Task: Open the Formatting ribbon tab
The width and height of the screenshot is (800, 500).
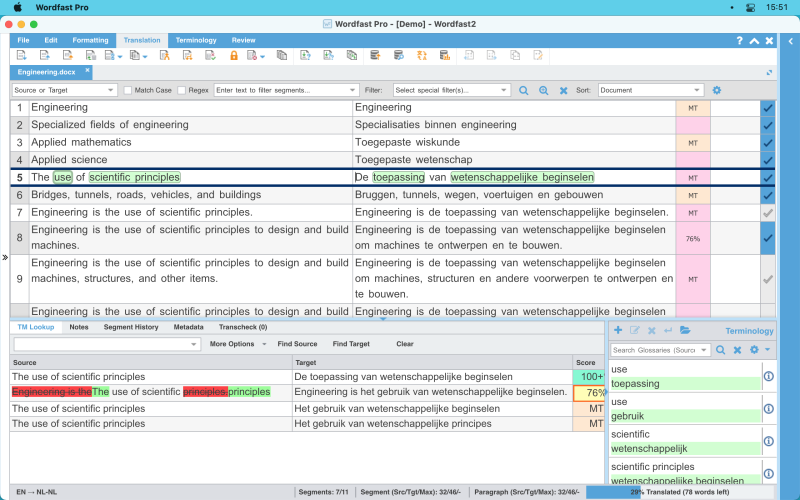Action: (90, 40)
